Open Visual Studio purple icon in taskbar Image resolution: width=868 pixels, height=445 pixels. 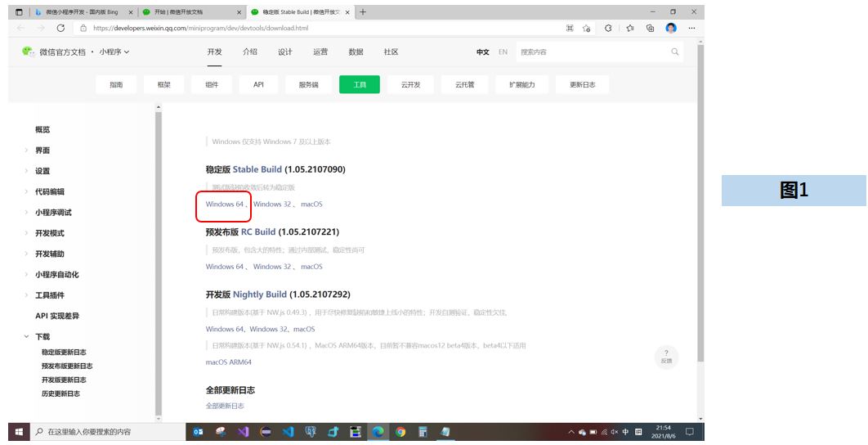(x=243, y=432)
